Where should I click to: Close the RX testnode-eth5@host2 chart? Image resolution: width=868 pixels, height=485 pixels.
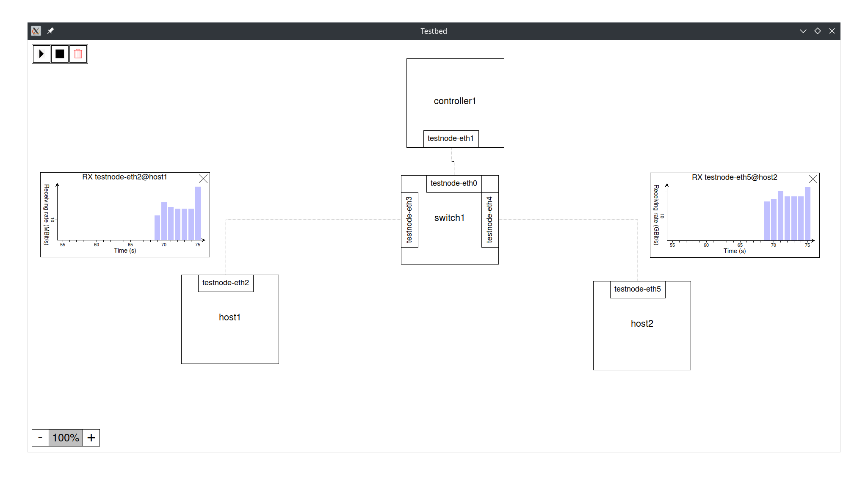813,179
